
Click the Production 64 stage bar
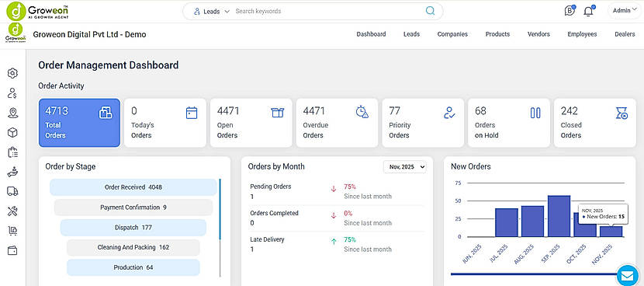tap(133, 267)
